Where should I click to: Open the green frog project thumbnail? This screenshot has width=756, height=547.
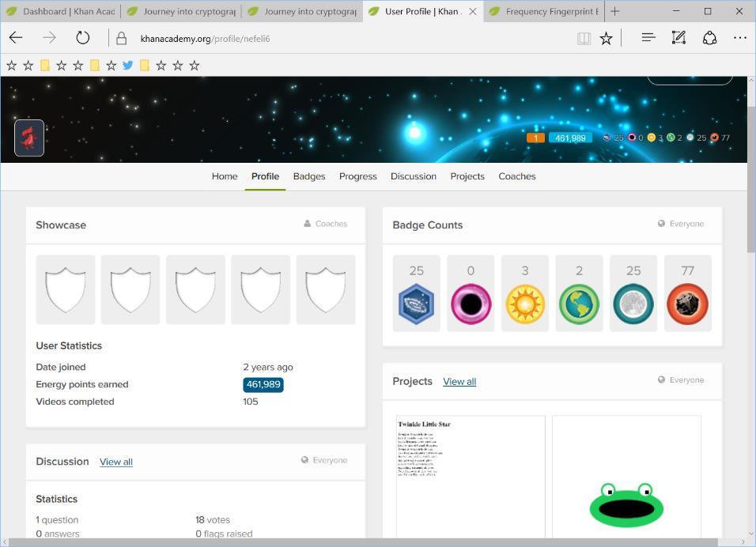626,476
